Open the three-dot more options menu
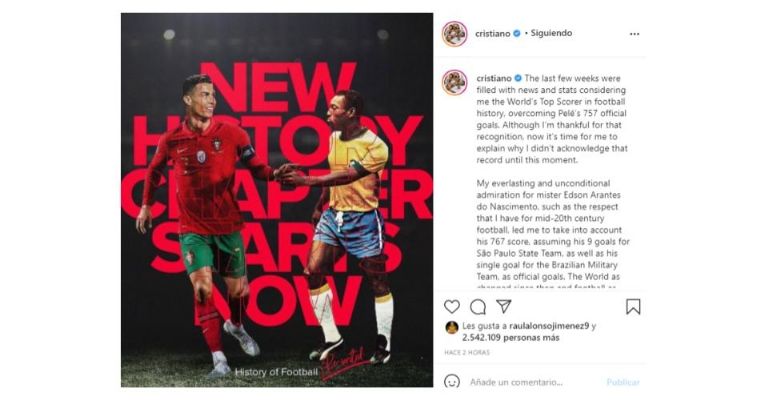Image resolution: width=768 pixels, height=400 pixels. 634,34
